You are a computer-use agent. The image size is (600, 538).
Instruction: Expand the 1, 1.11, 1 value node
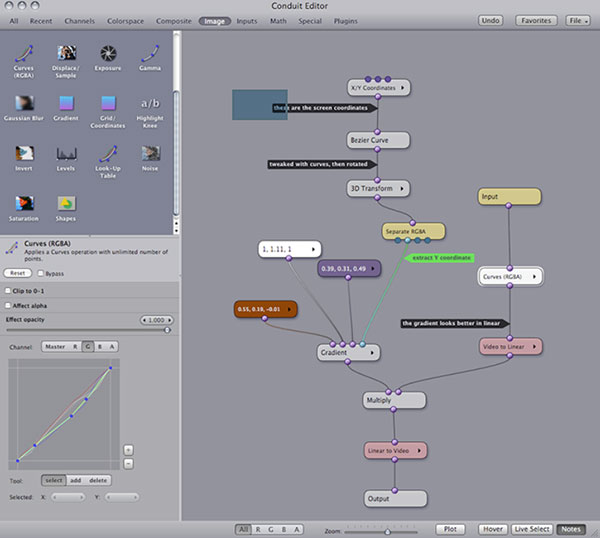pos(313,249)
